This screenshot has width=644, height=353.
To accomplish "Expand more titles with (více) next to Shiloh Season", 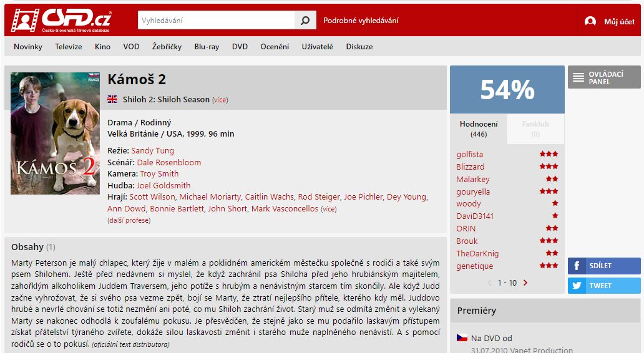I will (220, 100).
